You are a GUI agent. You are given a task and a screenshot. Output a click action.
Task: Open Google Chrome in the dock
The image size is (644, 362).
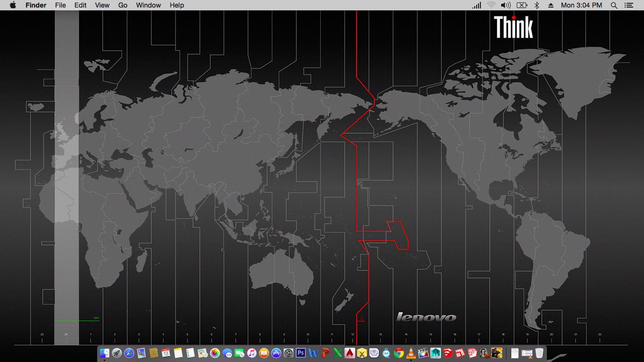coord(399,353)
